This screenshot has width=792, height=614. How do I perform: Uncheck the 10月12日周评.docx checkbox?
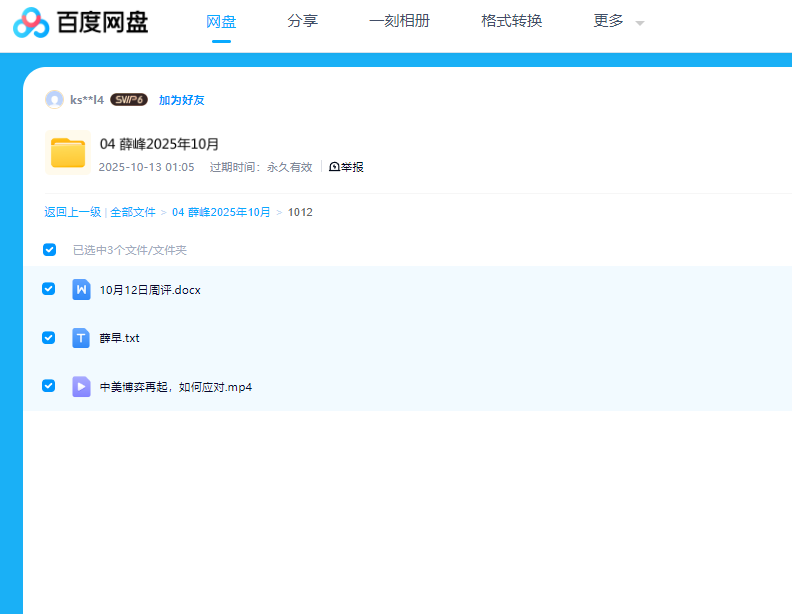[x=48, y=289]
